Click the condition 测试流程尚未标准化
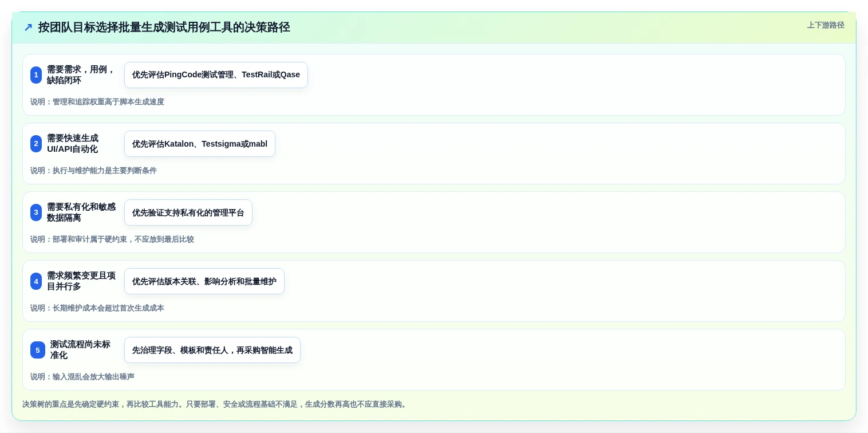This screenshot has height=433, width=868. click(80, 350)
